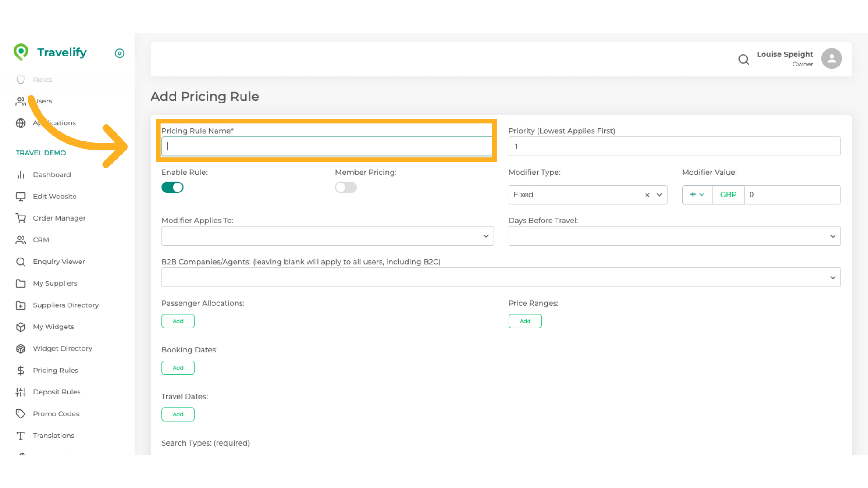The image size is (868, 488).
Task: Clear the Fixed modifier type selection
Action: 647,195
